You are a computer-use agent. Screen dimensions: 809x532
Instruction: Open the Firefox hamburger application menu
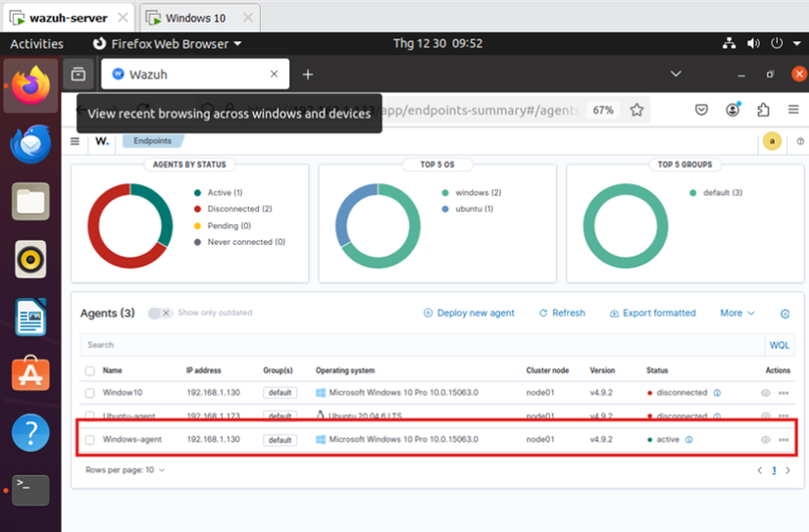pyautogui.click(x=793, y=110)
